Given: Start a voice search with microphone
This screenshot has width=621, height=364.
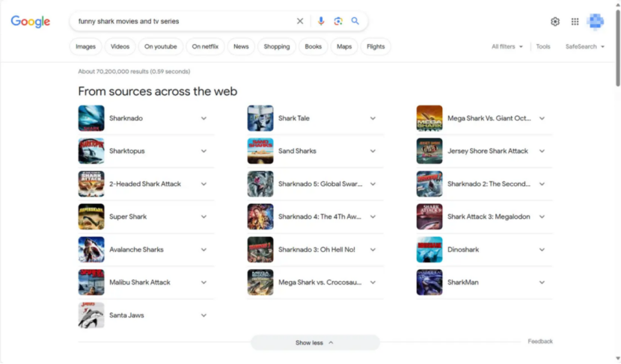Looking at the screenshot, I should [x=321, y=22].
